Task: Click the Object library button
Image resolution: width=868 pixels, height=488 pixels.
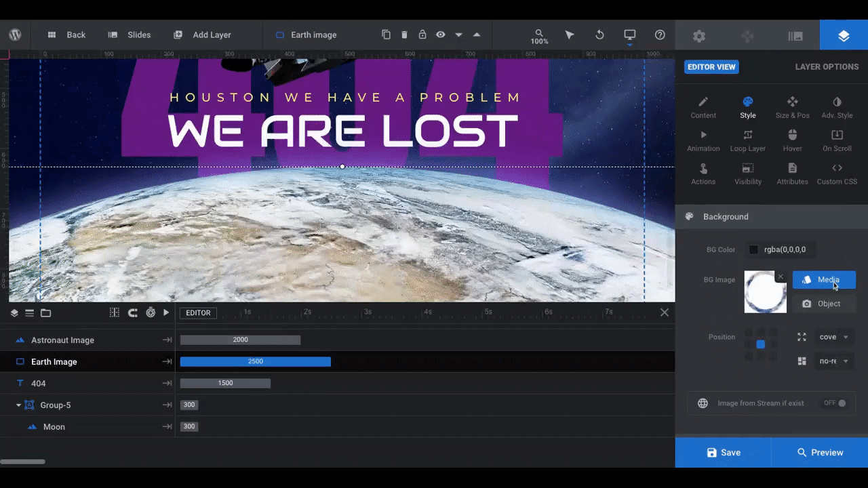Action: [x=824, y=304]
